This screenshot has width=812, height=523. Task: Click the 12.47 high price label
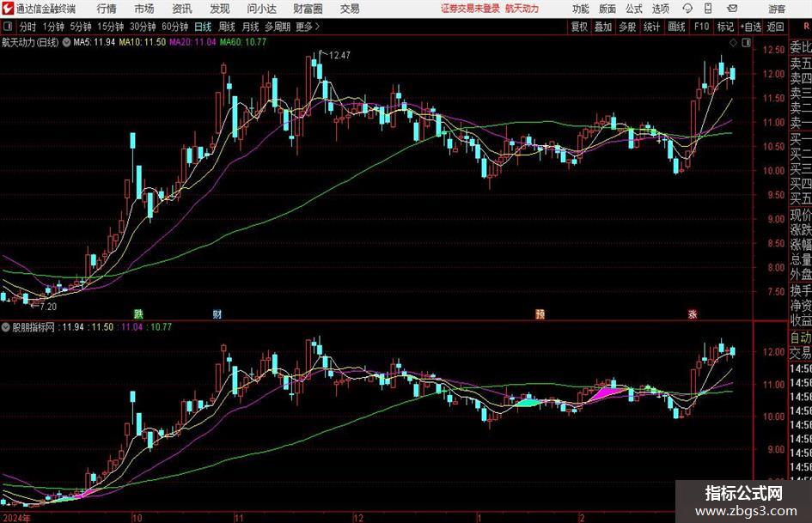[x=339, y=56]
